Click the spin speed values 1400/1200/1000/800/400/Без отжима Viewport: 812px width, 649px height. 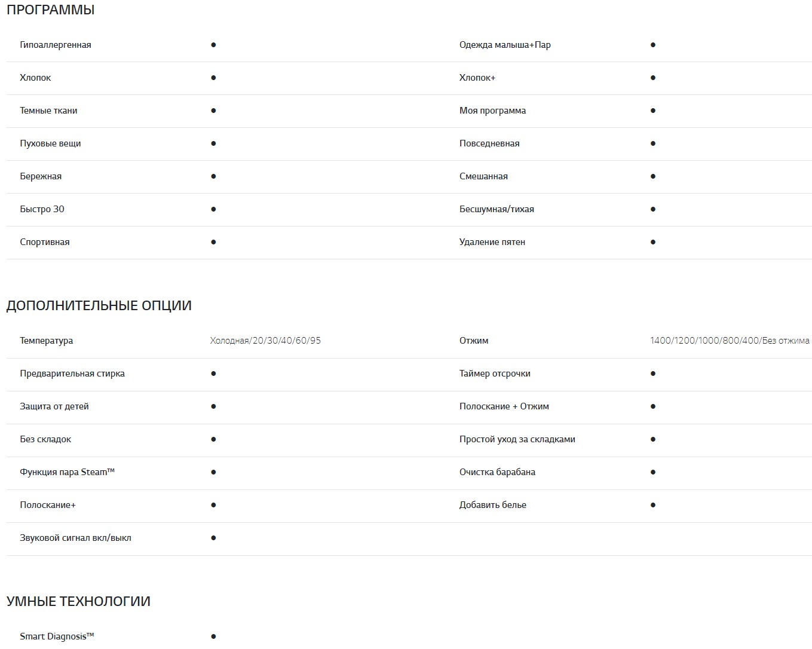coord(730,341)
